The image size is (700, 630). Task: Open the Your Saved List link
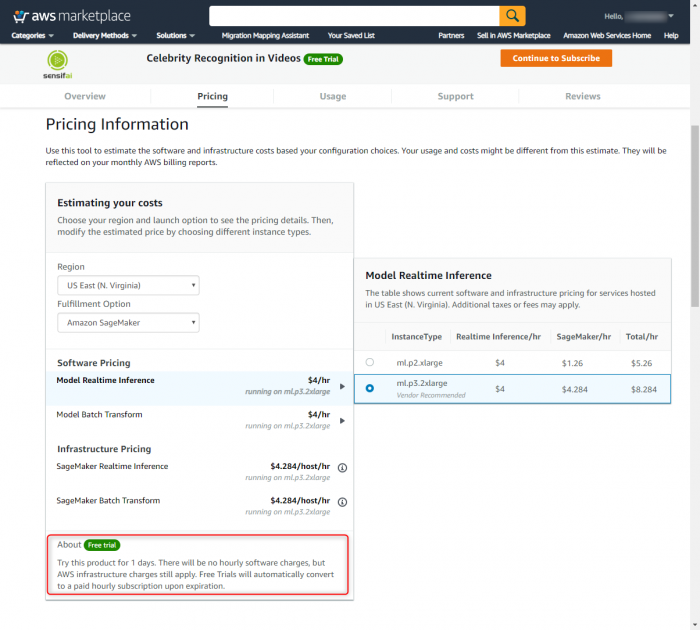(x=351, y=36)
